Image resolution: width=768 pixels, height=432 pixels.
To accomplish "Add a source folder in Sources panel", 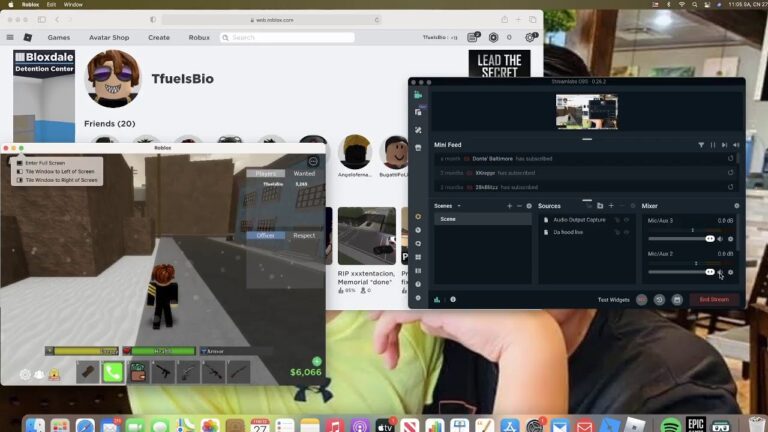I will (x=600, y=206).
